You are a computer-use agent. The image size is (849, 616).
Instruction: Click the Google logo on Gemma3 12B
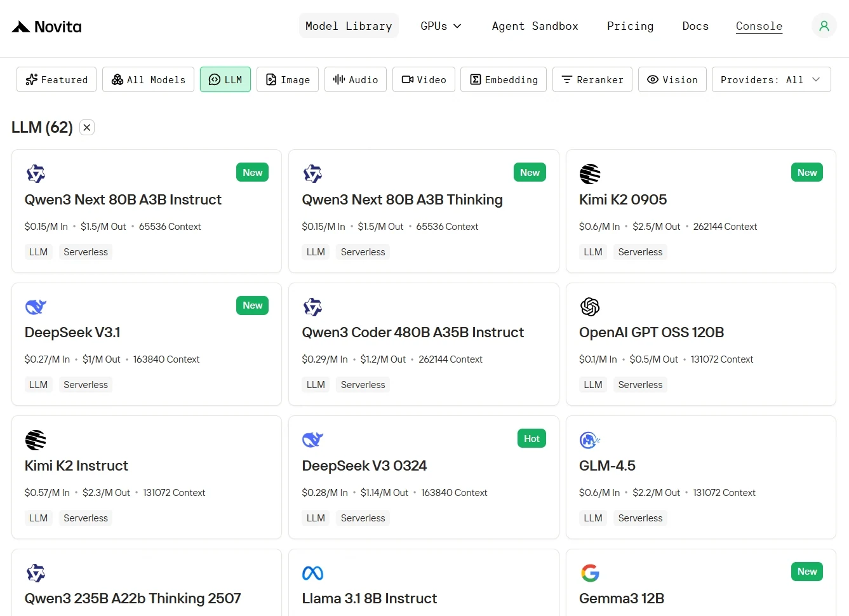(x=590, y=573)
